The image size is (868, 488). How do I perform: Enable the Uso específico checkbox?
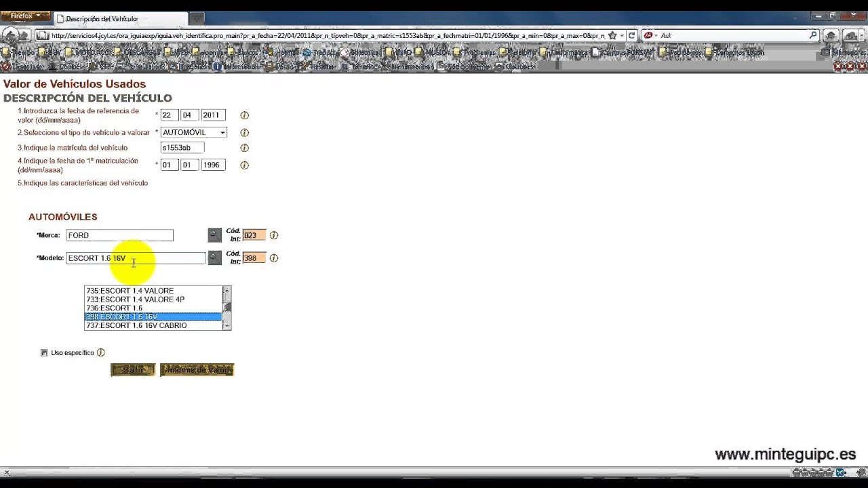pyautogui.click(x=45, y=353)
